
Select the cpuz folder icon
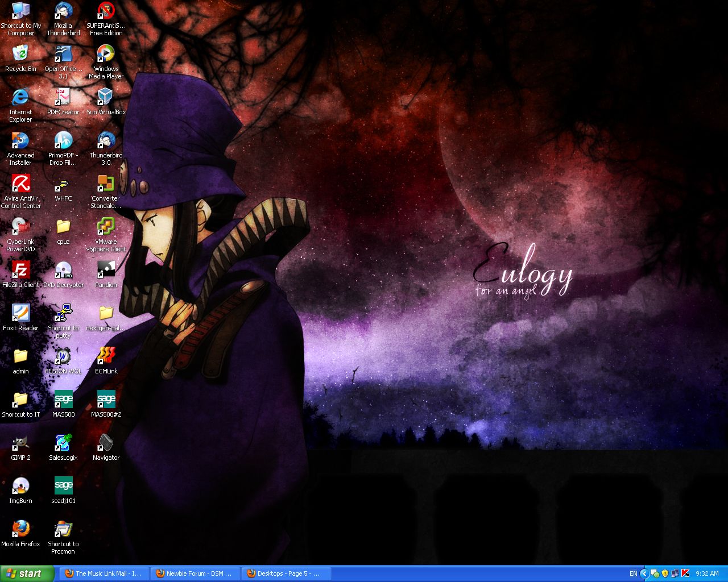63,231
